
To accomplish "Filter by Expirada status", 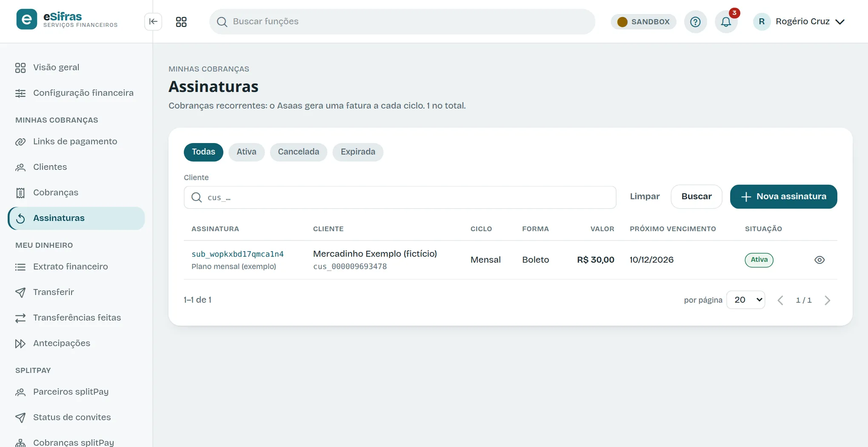I will [x=358, y=152].
